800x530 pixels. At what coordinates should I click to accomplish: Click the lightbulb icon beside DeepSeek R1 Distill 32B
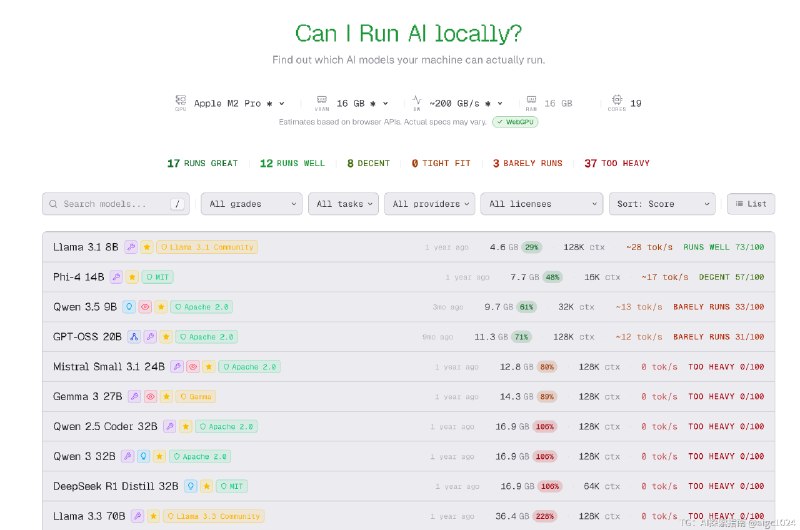tap(191, 486)
